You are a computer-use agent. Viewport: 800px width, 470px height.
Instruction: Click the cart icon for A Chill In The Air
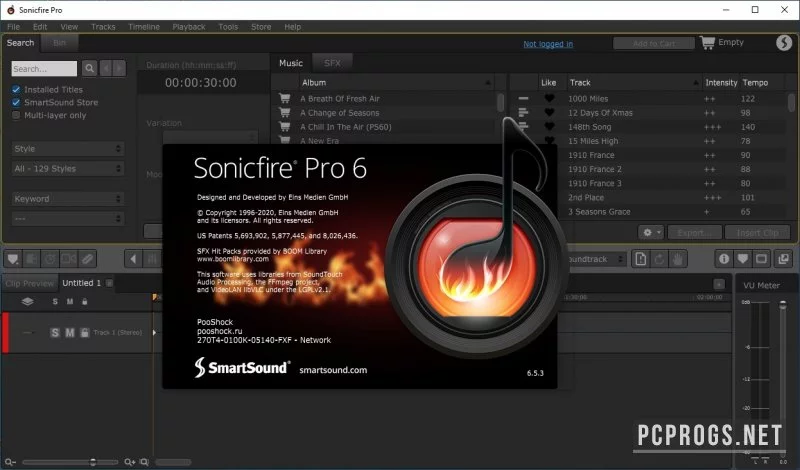[x=285, y=127]
